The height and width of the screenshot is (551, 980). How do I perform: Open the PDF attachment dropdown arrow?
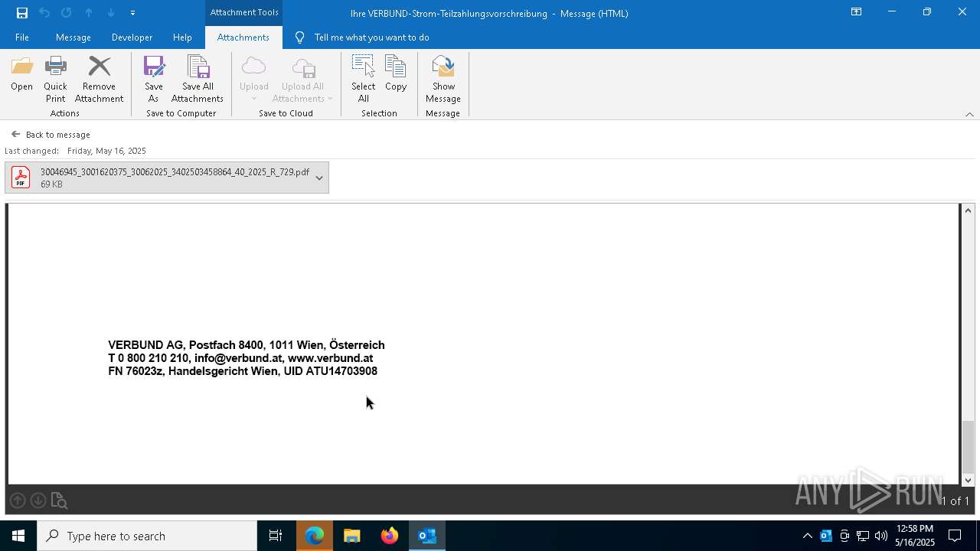click(319, 178)
